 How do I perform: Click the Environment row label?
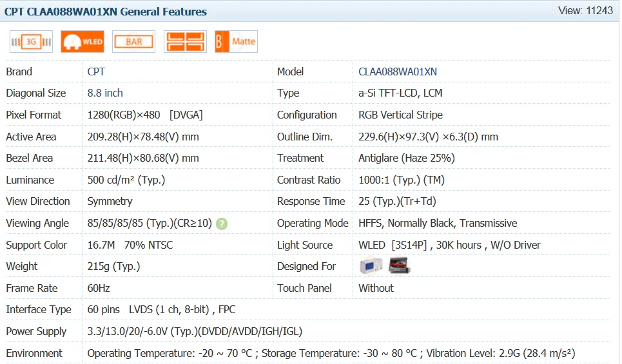34,353
